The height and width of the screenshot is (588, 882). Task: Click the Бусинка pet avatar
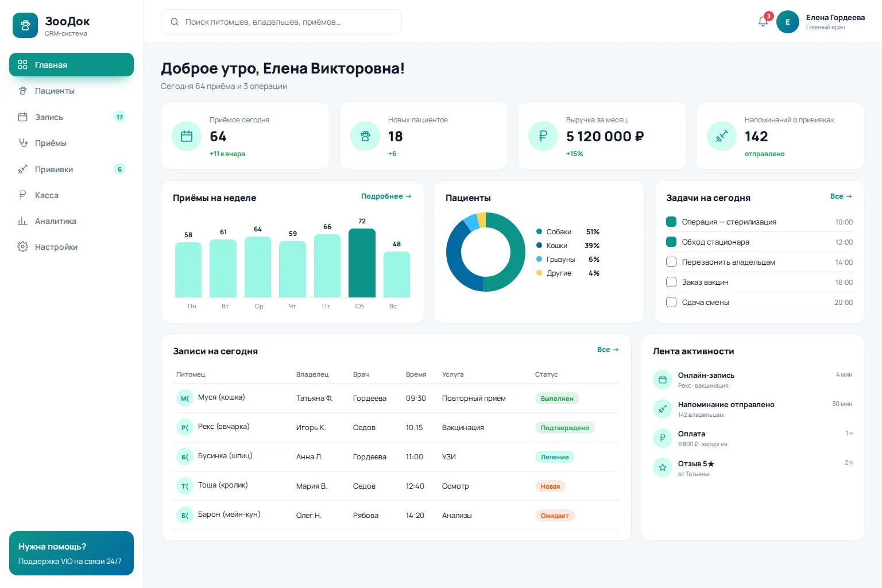tap(185, 457)
